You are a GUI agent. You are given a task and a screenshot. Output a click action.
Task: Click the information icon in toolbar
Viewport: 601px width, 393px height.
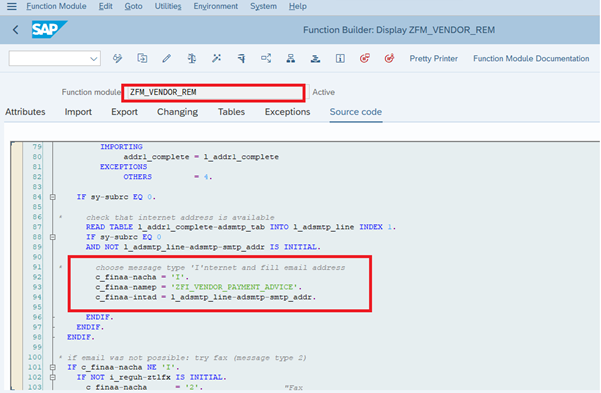point(340,58)
